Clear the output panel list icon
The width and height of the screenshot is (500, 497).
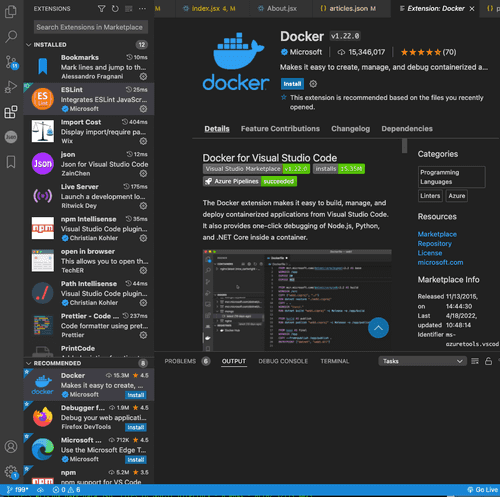[475, 361]
